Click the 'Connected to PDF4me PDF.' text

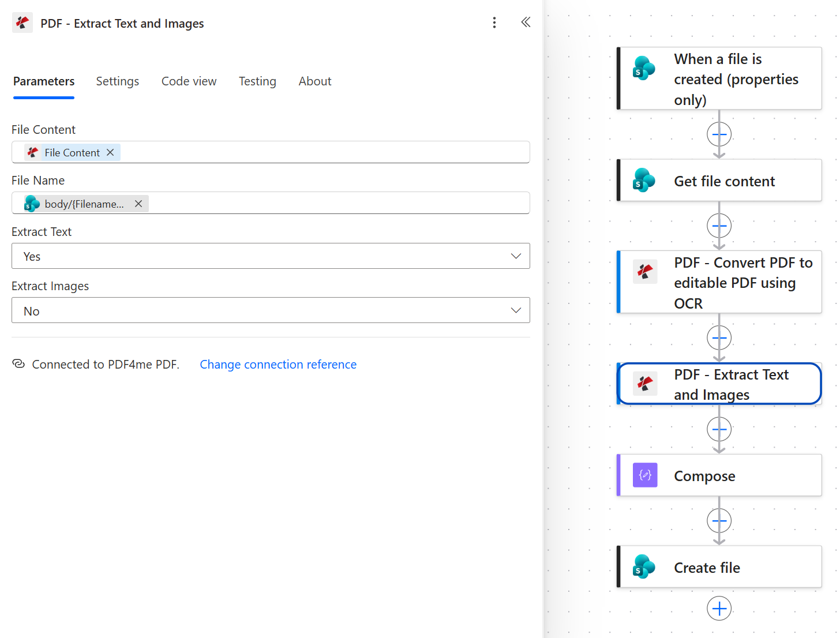106,365
